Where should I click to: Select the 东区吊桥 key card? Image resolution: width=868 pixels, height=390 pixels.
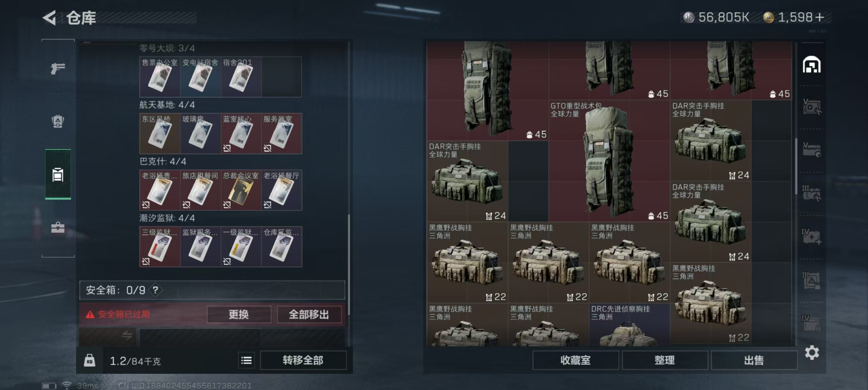[160, 134]
